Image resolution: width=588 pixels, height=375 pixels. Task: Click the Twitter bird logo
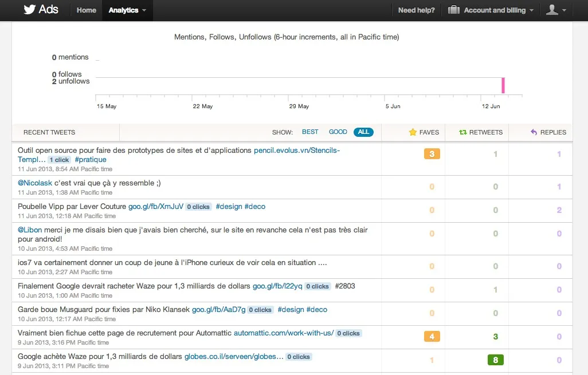[x=30, y=9]
